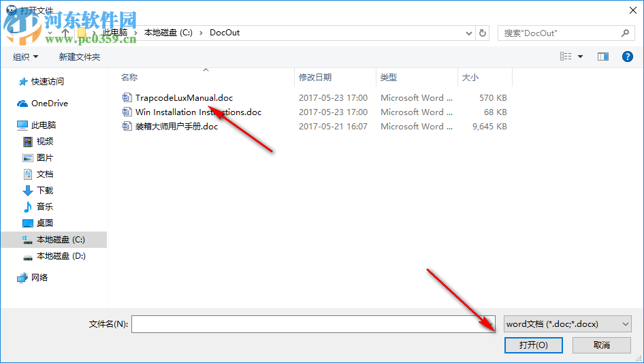Refresh the DocOut folder view
This screenshot has height=363, width=644.
[483, 33]
